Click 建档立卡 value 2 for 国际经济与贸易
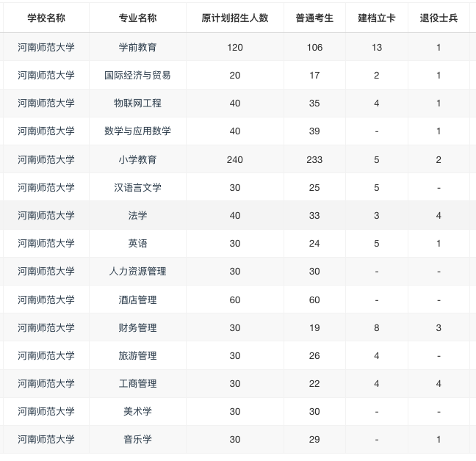This screenshot has width=476, height=461. (x=376, y=75)
